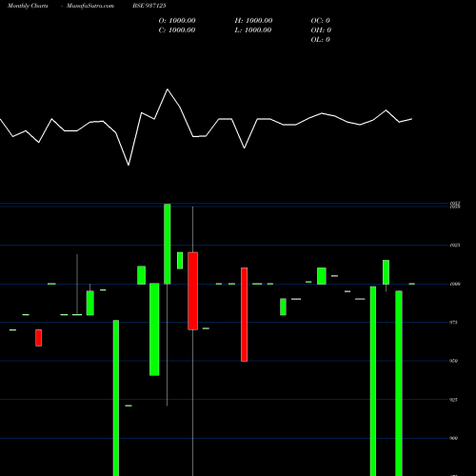Screen dimensions: 476x476
Task: Click the 'OH: 0' readout
Action: tap(321, 30)
